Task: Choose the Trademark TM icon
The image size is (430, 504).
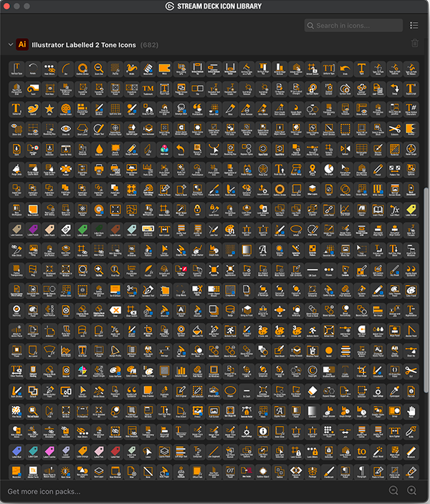Action: point(148,89)
